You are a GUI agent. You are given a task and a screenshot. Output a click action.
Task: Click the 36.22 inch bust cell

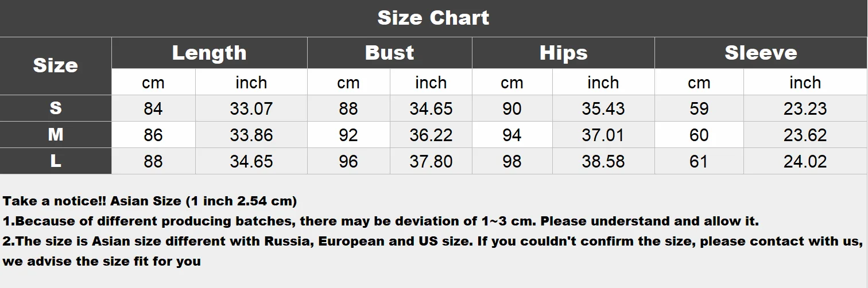431,135
